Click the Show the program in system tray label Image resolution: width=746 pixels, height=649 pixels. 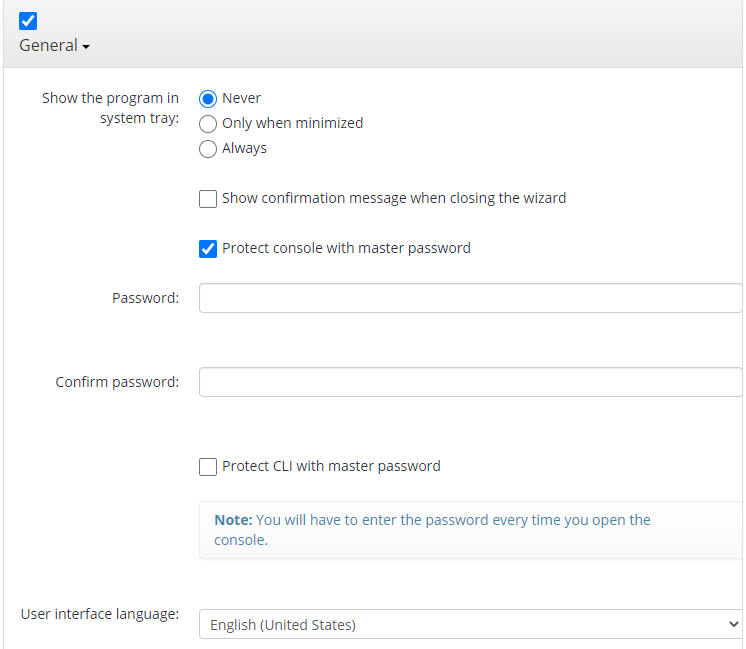click(x=110, y=108)
